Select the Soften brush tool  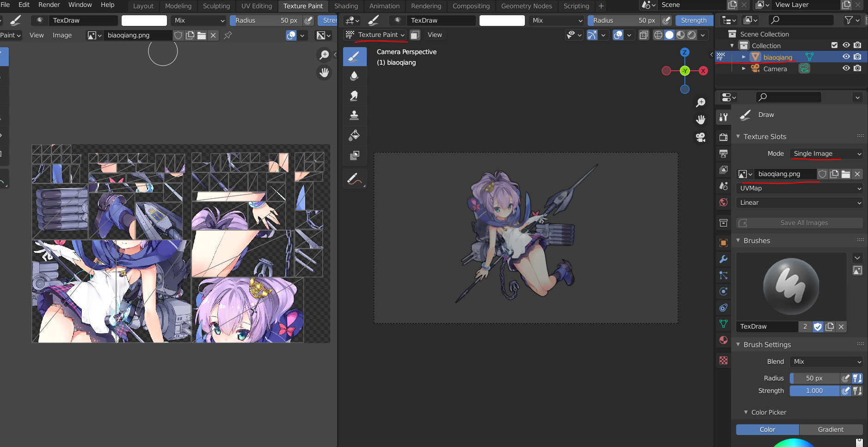(354, 76)
